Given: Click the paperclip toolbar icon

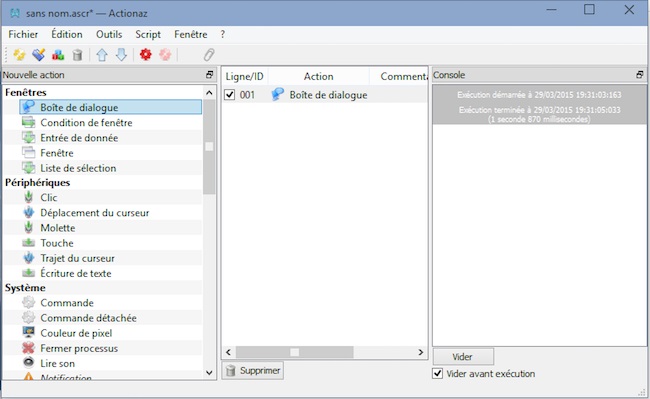Looking at the screenshot, I should tap(209, 55).
